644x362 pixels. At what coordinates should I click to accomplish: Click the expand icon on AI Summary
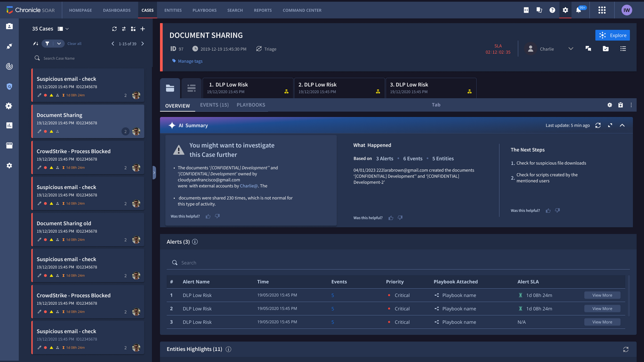pyautogui.click(x=610, y=125)
